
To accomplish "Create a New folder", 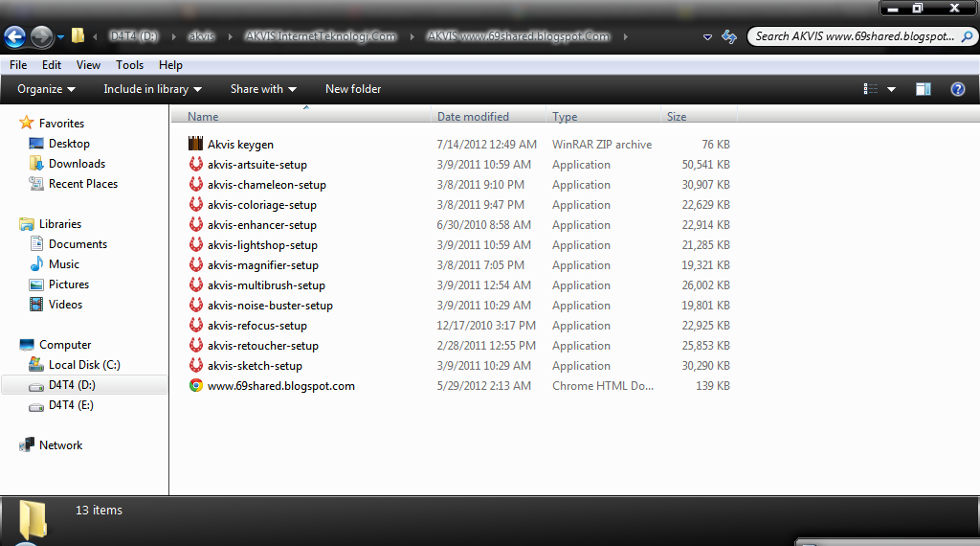I will (x=353, y=89).
